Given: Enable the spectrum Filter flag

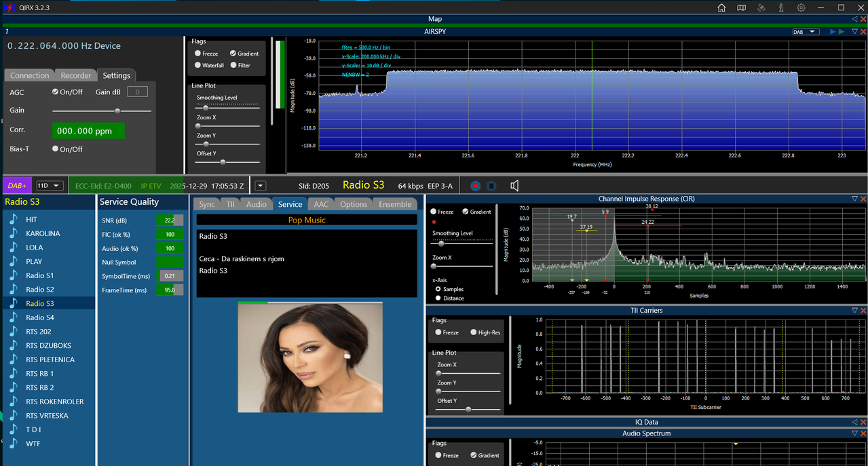Looking at the screenshot, I should tap(233, 65).
